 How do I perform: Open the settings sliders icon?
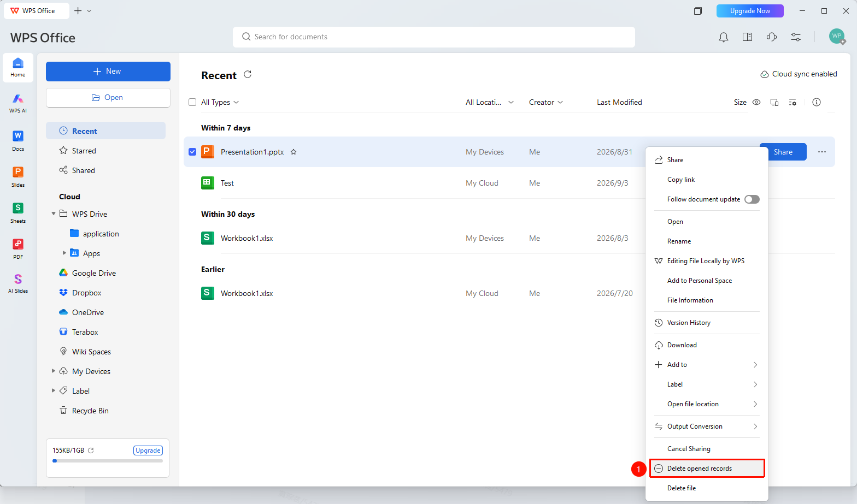click(x=796, y=37)
